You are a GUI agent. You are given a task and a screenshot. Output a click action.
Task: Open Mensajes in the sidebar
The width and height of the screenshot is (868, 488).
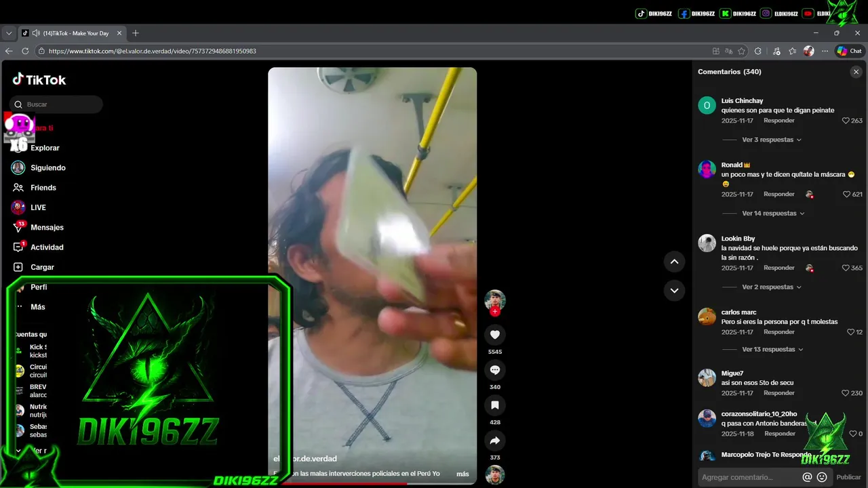click(x=46, y=228)
